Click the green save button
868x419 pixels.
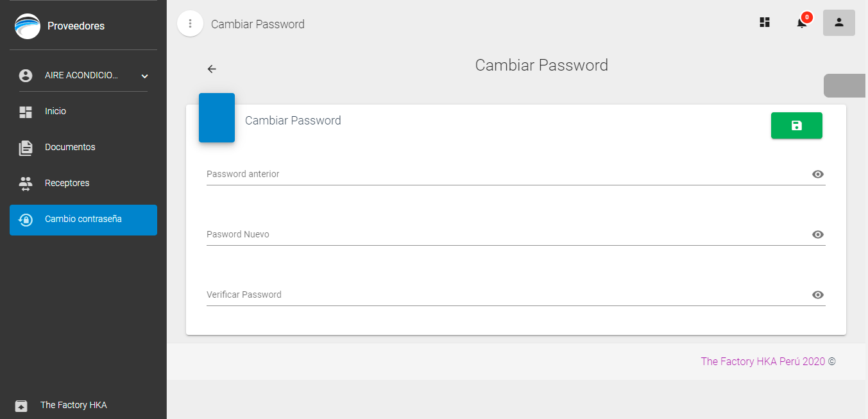pos(796,126)
